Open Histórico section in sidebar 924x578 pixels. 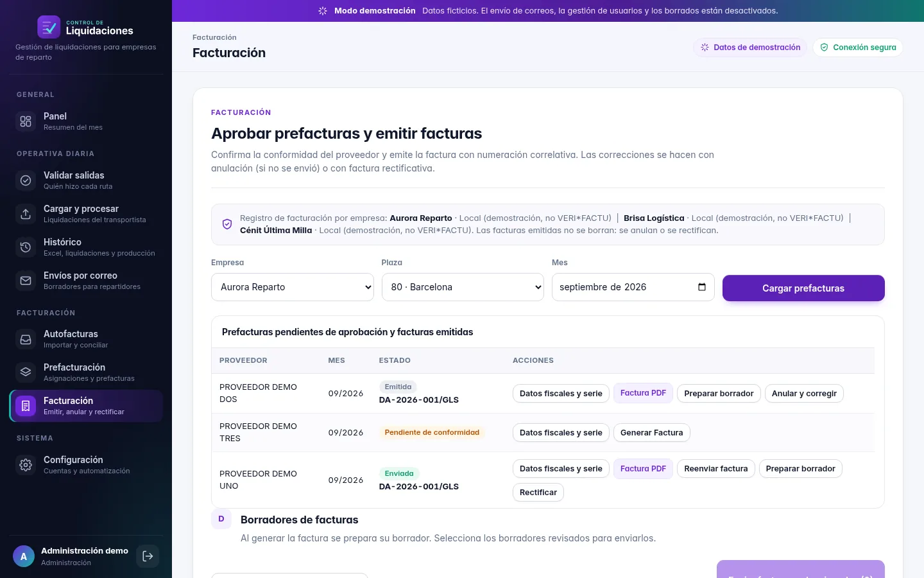click(86, 247)
